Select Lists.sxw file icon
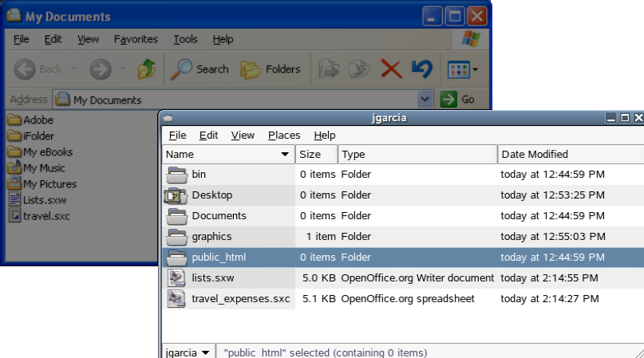This screenshot has width=644, height=358. 15,199
